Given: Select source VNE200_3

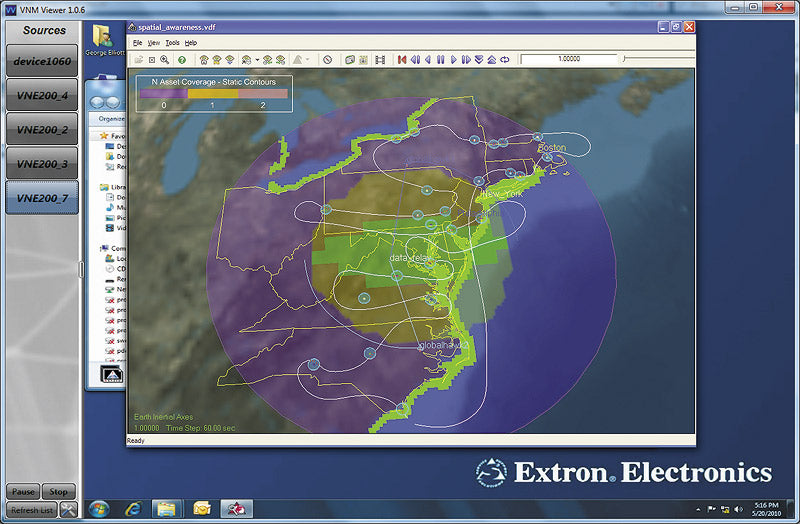Looking at the screenshot, I should (42, 163).
